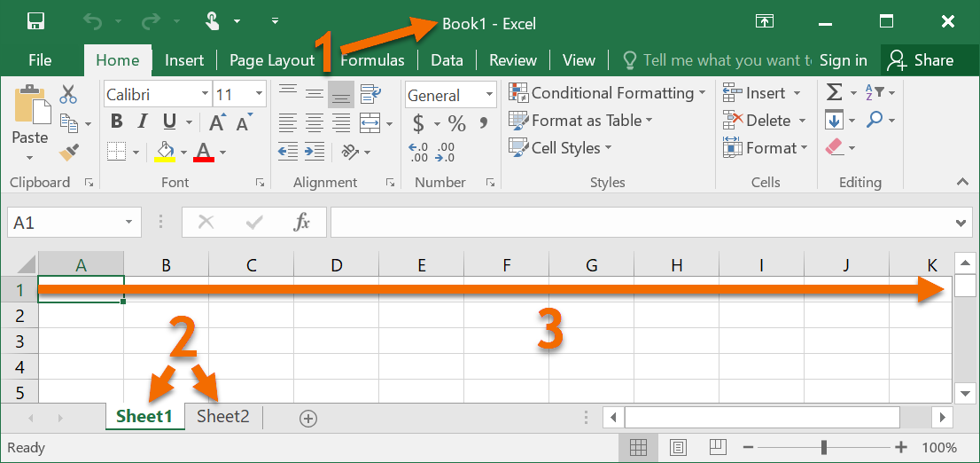Expand the General number format dropdown
Screen dimensions: 980x463
pyautogui.click(x=489, y=95)
